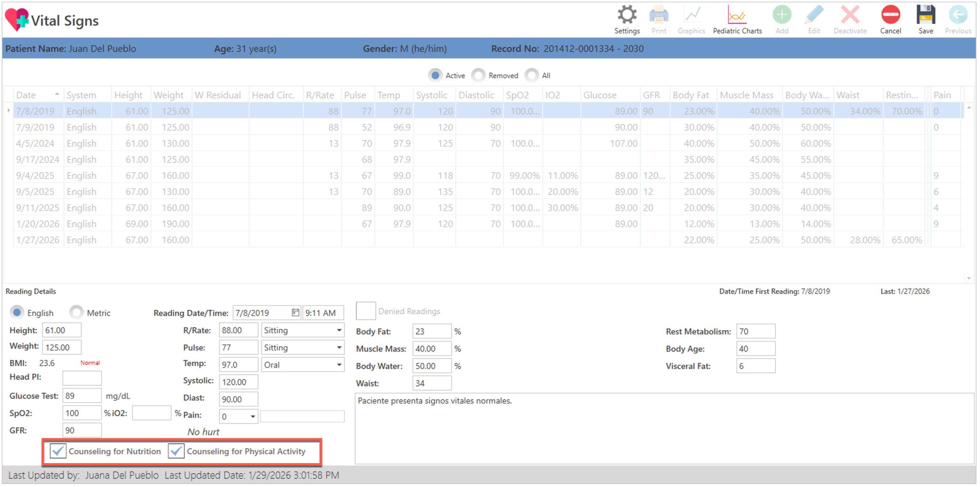Screen dimensions: 980x487
Task: Open the Pain level dropdown
Action: [253, 417]
